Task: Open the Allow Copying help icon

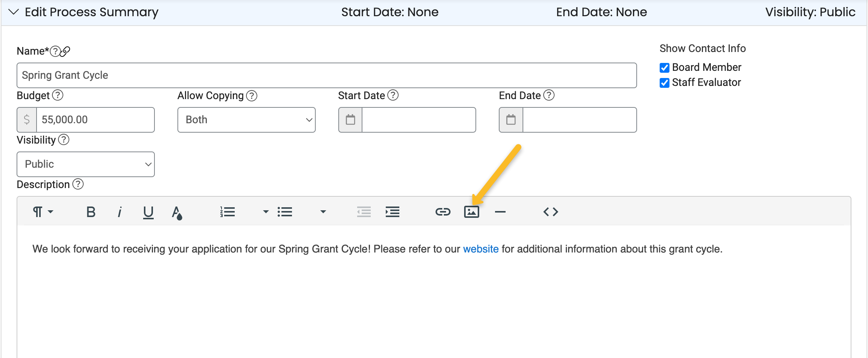Action: click(x=252, y=96)
